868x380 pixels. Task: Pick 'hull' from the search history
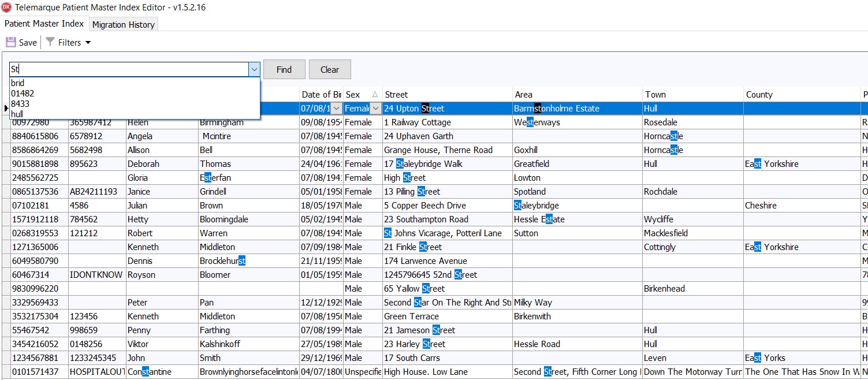tap(17, 114)
